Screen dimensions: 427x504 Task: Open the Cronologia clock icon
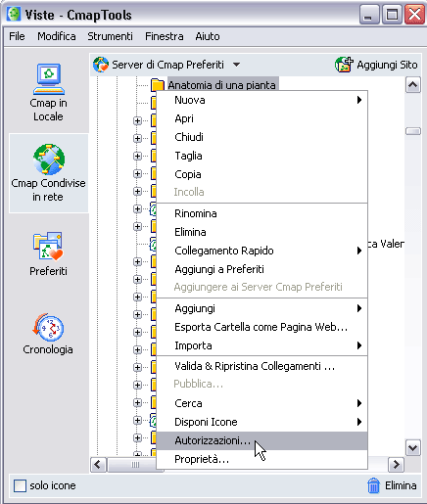48,327
